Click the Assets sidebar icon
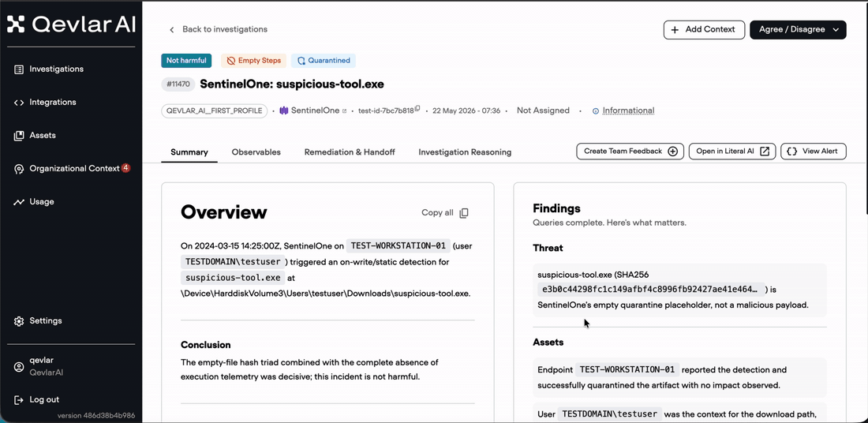The image size is (868, 423). 19,136
